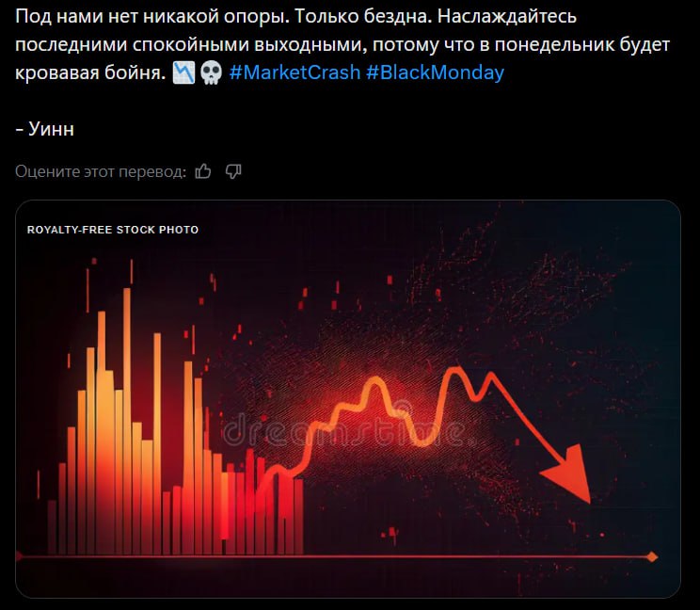Rate the translation with thumbs up
The image size is (700, 610).
[203, 171]
